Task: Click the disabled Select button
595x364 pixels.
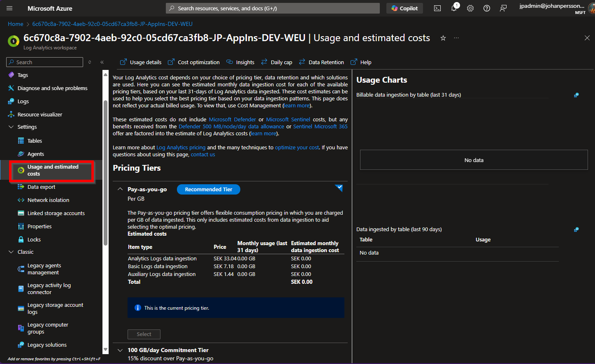Action: click(x=144, y=334)
